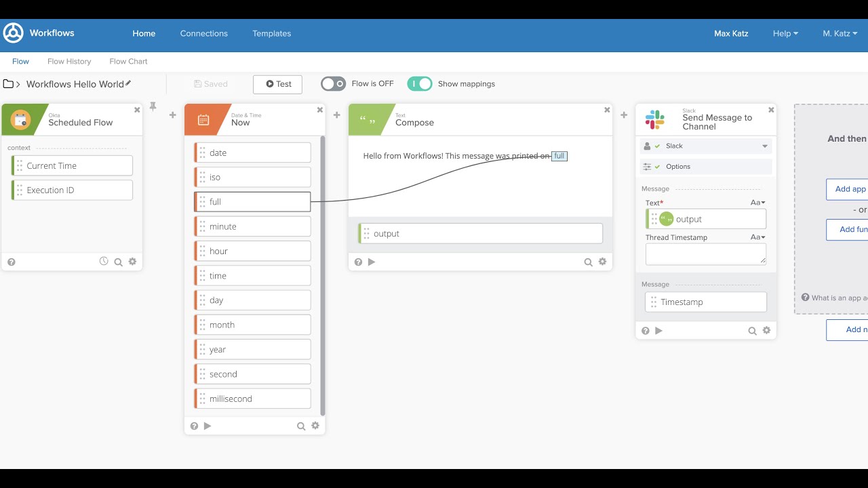Open Thread Timestamp Aa type dropdown

tap(758, 237)
